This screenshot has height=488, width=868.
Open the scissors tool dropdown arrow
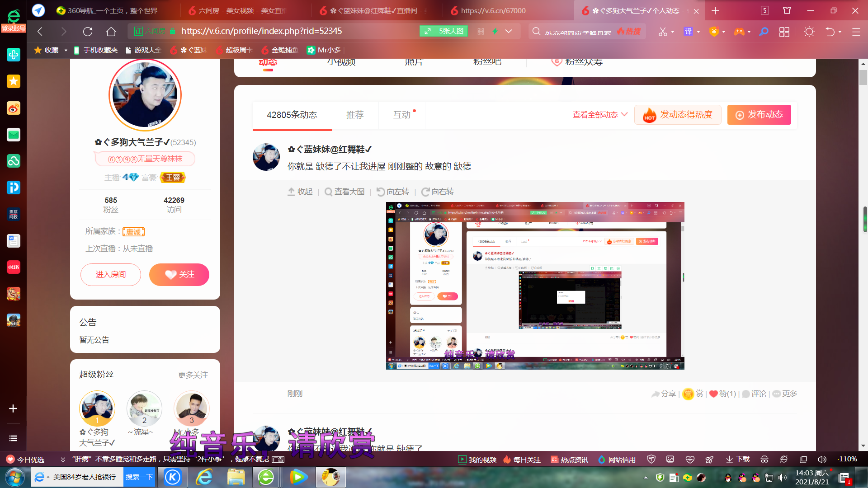[x=673, y=32]
